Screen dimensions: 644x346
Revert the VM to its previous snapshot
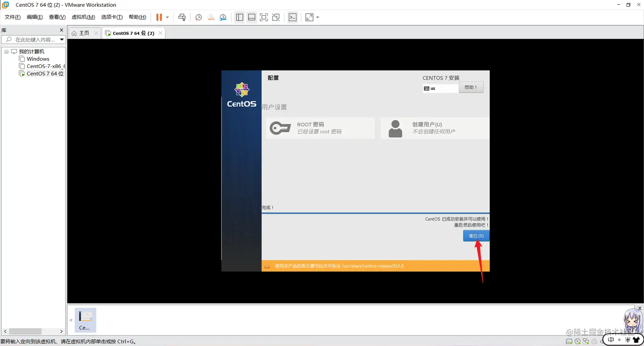coord(211,17)
